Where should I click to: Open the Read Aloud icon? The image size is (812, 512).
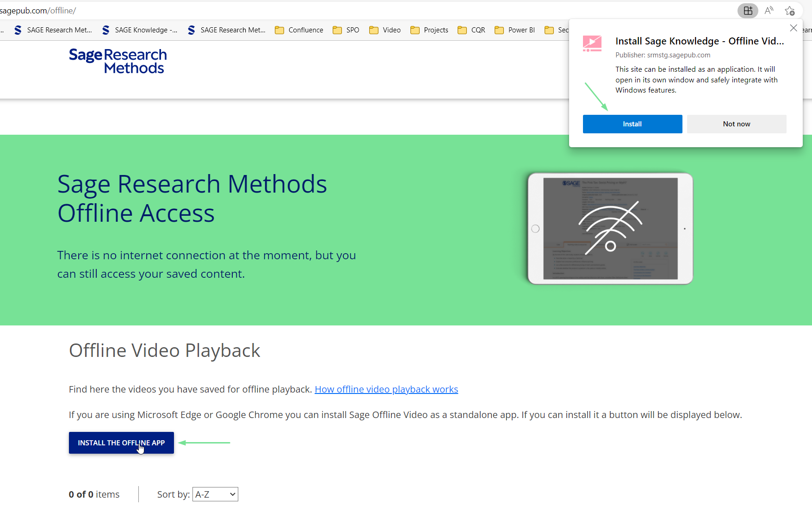click(x=769, y=11)
